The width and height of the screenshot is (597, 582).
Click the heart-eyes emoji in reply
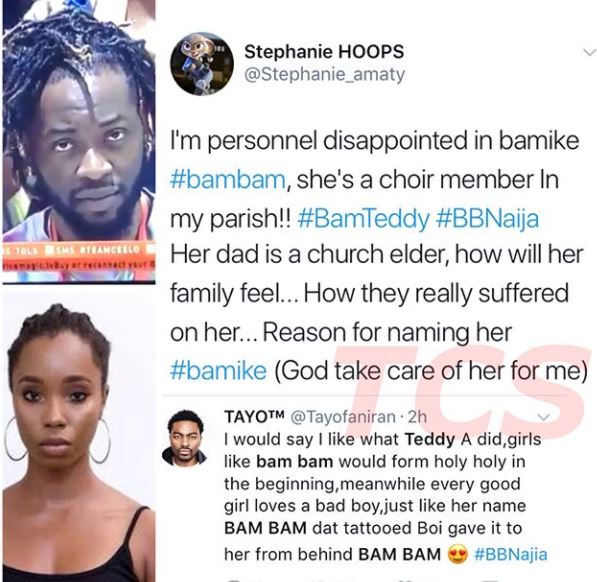458,555
